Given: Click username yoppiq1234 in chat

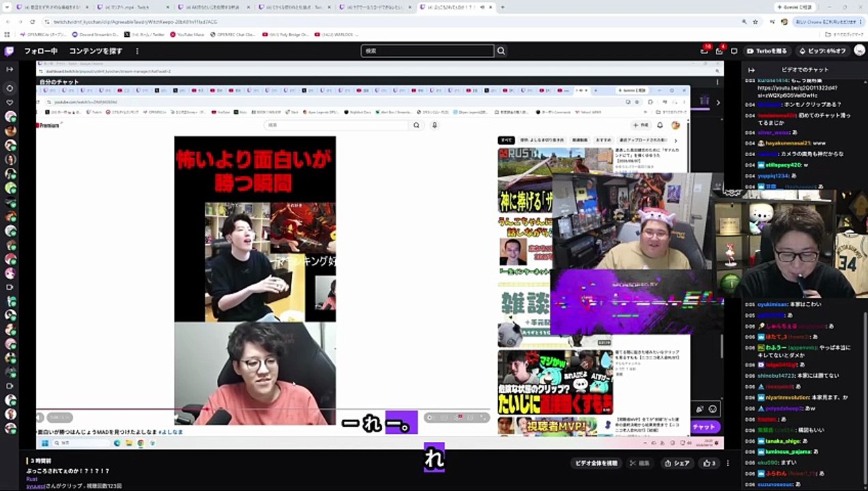Looking at the screenshot, I should coord(773,176).
